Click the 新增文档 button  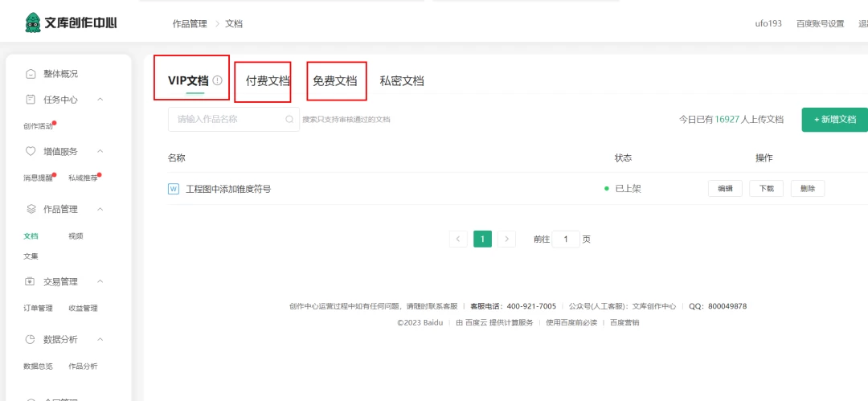click(834, 120)
